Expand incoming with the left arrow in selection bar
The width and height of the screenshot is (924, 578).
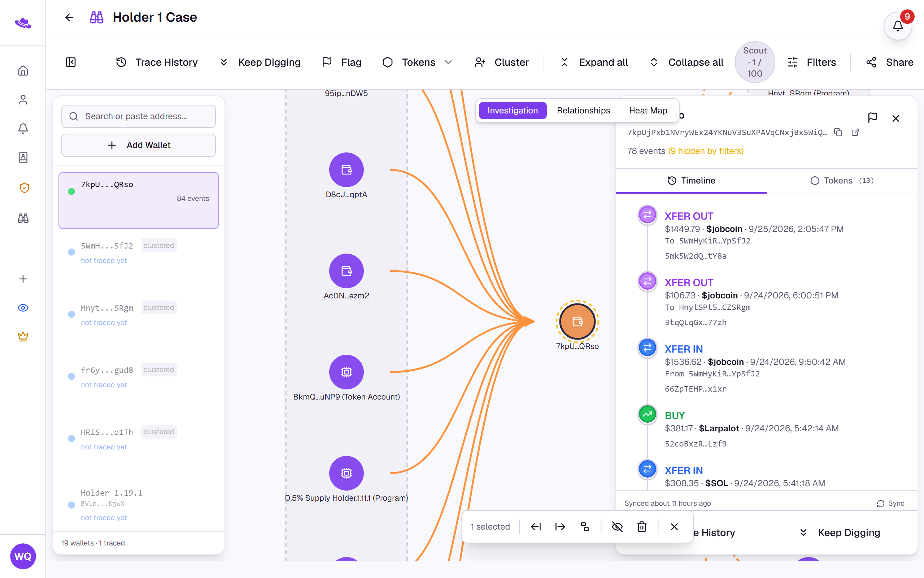[536, 527]
